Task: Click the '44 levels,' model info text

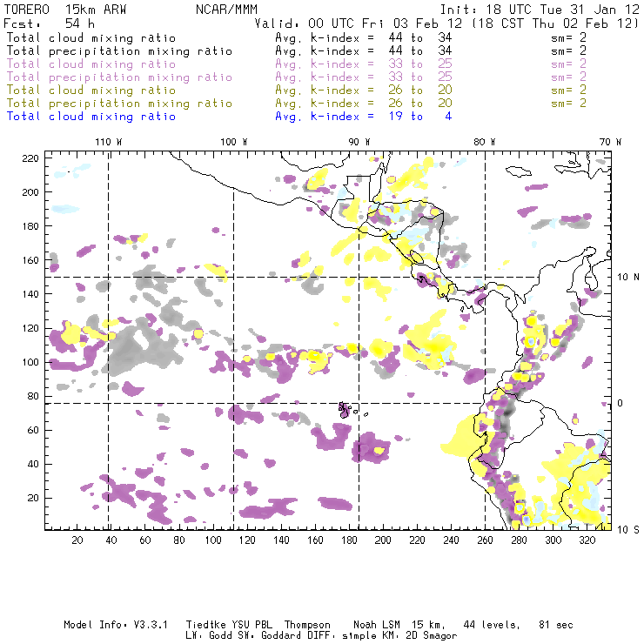Action: (x=492, y=625)
